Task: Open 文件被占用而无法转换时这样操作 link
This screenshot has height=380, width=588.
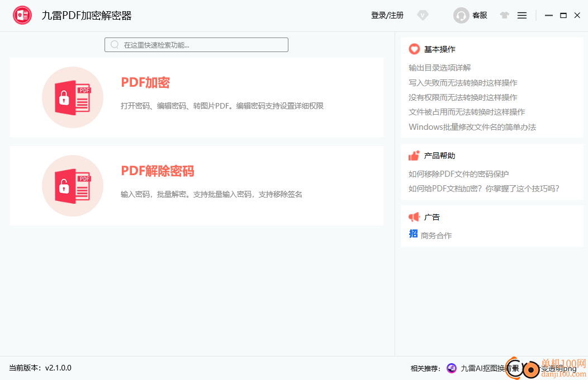Action: [467, 112]
